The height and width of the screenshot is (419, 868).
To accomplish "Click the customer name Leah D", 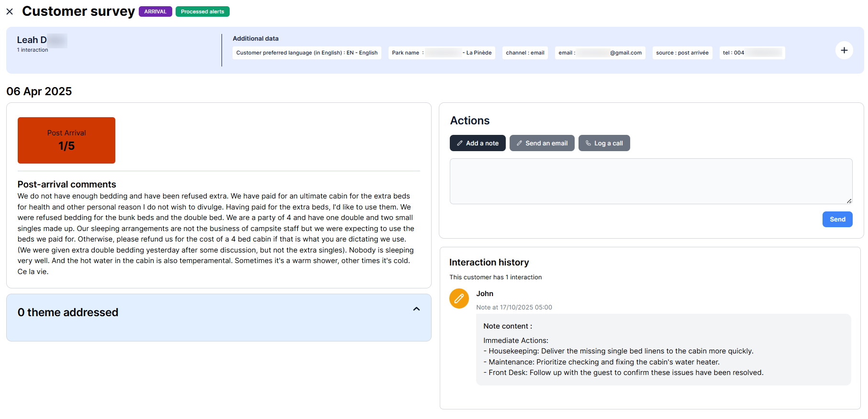I will [x=32, y=40].
